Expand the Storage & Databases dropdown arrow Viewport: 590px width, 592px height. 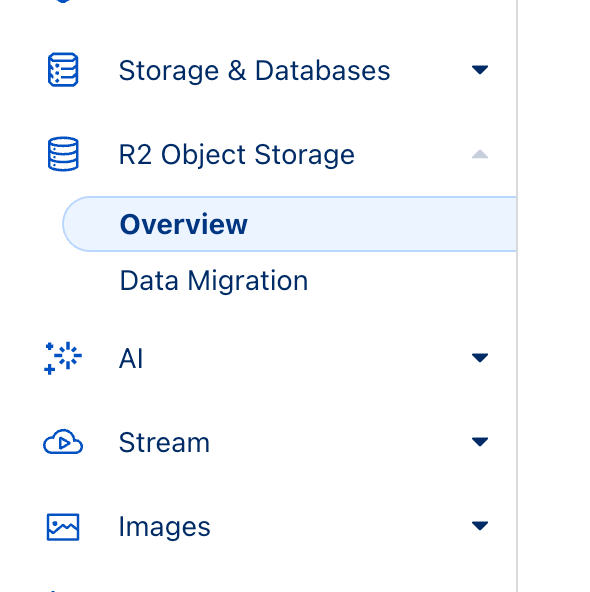pos(480,70)
